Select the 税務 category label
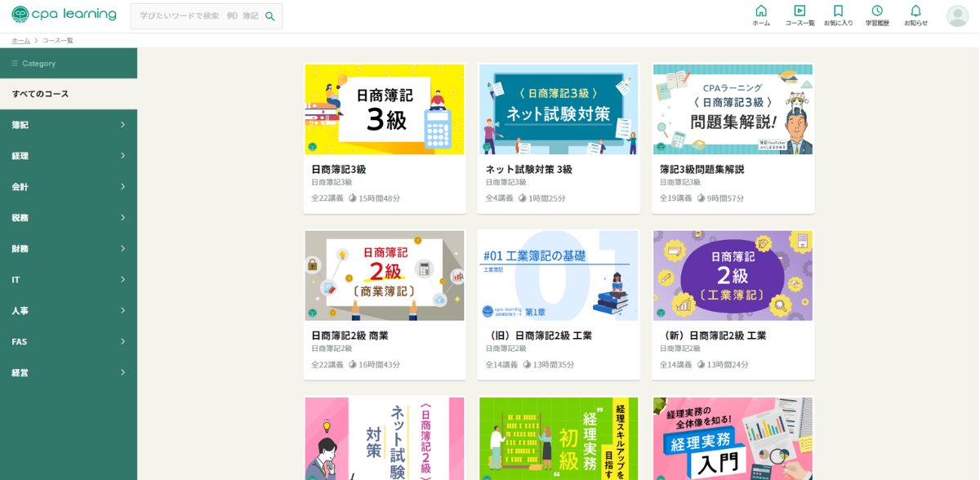Viewport: 980px width, 480px height. pyautogui.click(x=20, y=218)
